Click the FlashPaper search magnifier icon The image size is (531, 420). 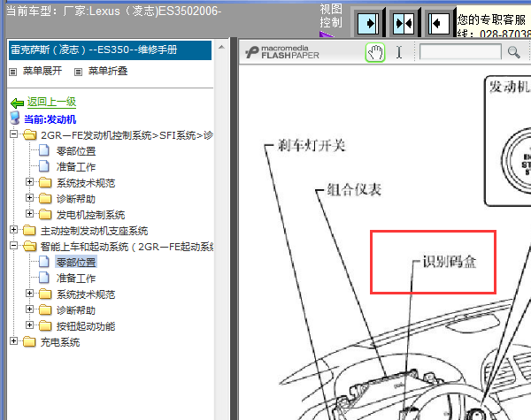coord(513,52)
